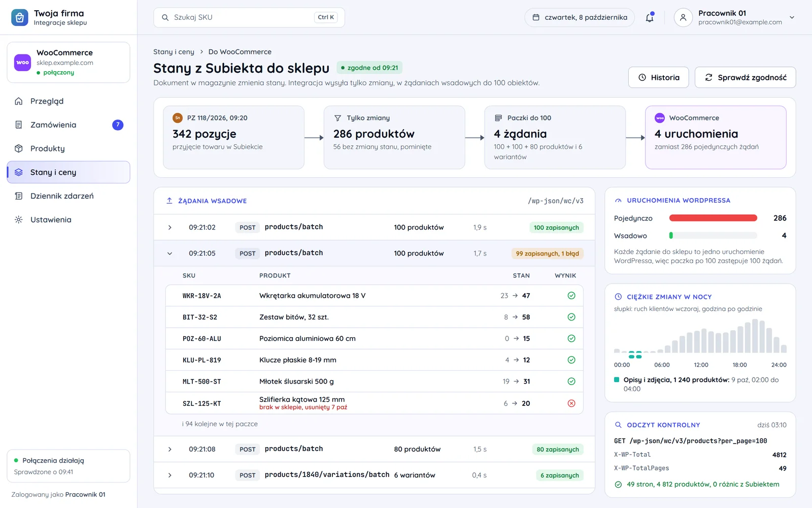Click the Połączenia działają status card
This screenshot has width=812, height=508.
pyautogui.click(x=69, y=466)
